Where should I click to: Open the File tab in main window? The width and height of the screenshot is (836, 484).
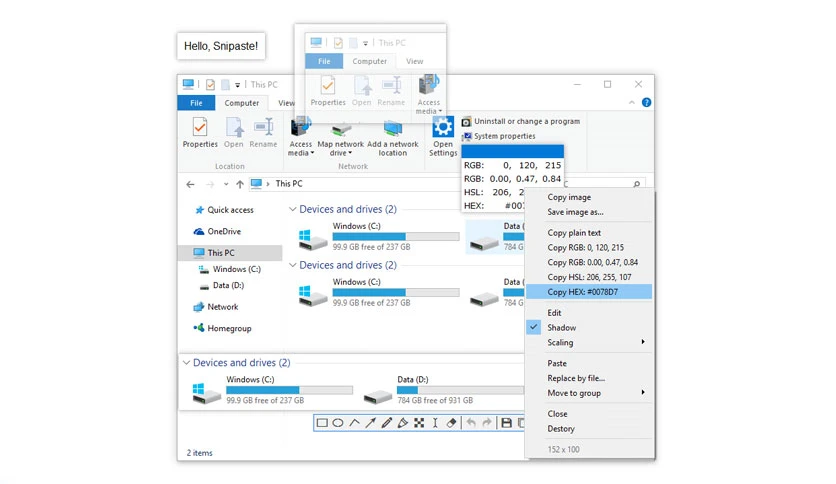196,103
